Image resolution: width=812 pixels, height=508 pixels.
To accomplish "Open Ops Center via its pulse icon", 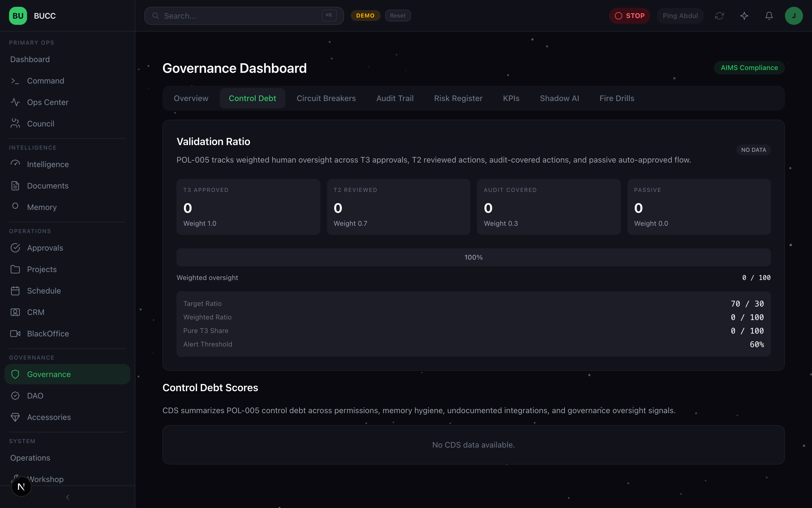I will click(x=15, y=102).
